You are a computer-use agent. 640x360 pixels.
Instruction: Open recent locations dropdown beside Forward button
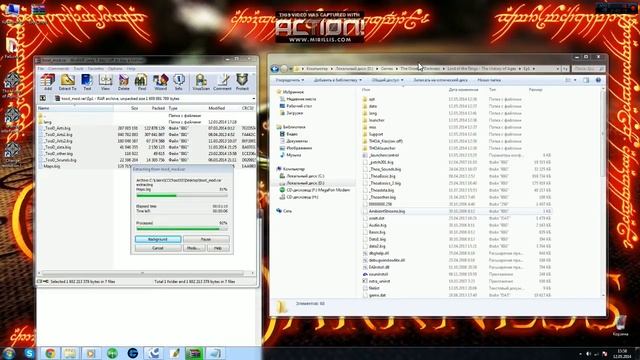[291, 69]
